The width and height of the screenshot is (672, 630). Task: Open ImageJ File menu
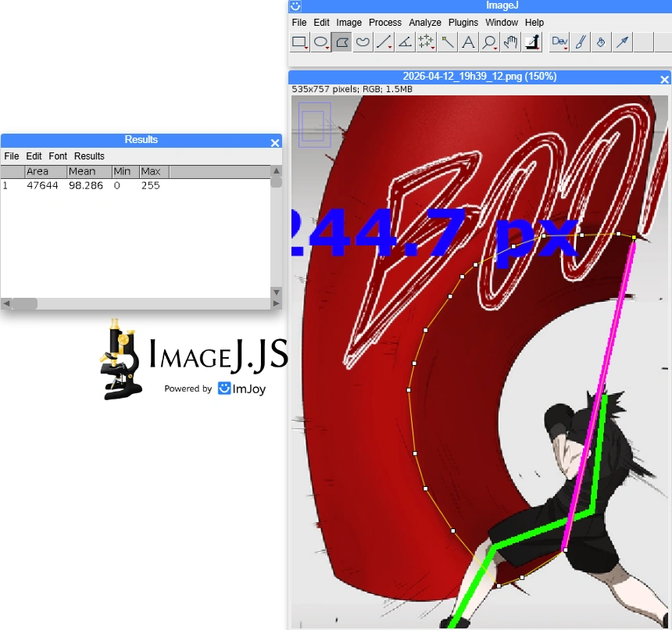(299, 23)
